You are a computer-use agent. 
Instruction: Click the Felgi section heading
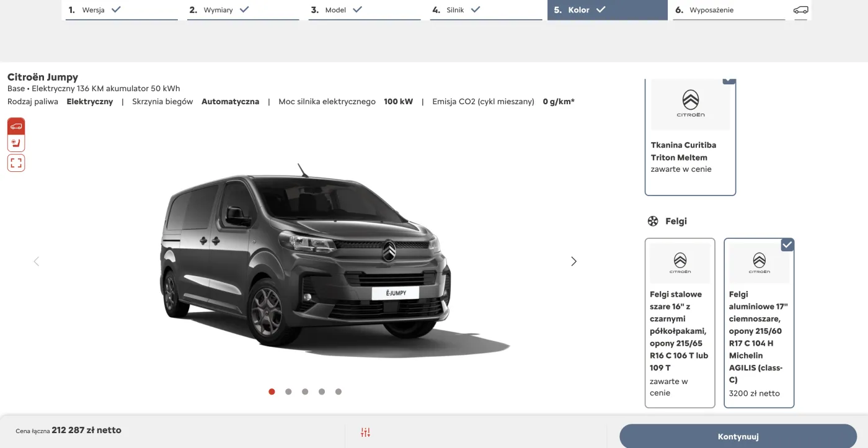tap(676, 221)
